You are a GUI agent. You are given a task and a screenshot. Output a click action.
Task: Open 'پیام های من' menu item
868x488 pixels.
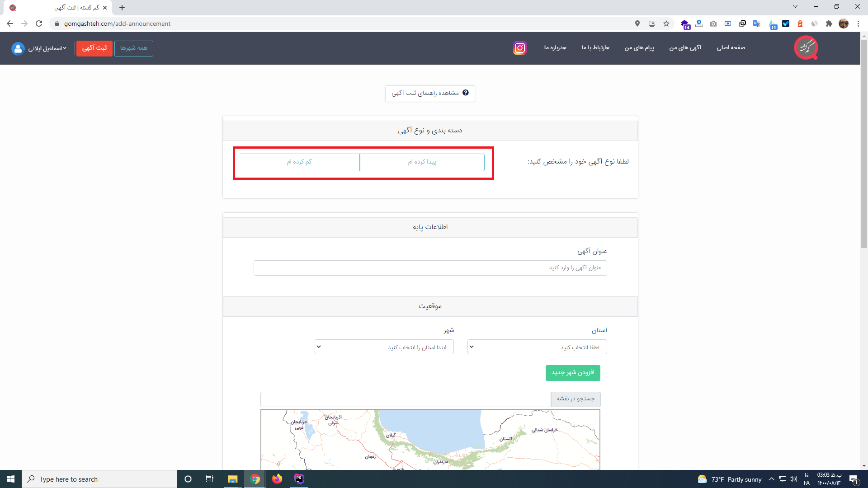[639, 48]
